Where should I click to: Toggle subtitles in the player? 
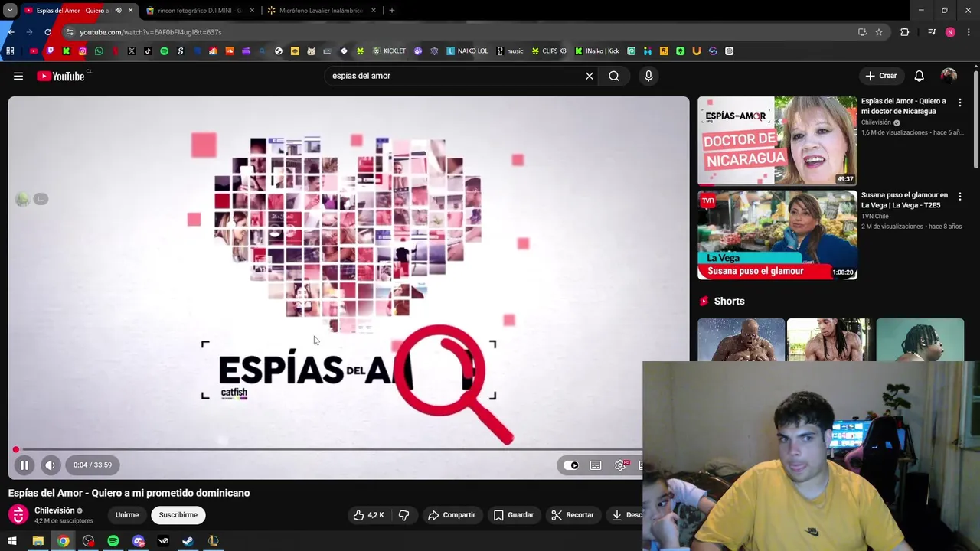pos(596,465)
